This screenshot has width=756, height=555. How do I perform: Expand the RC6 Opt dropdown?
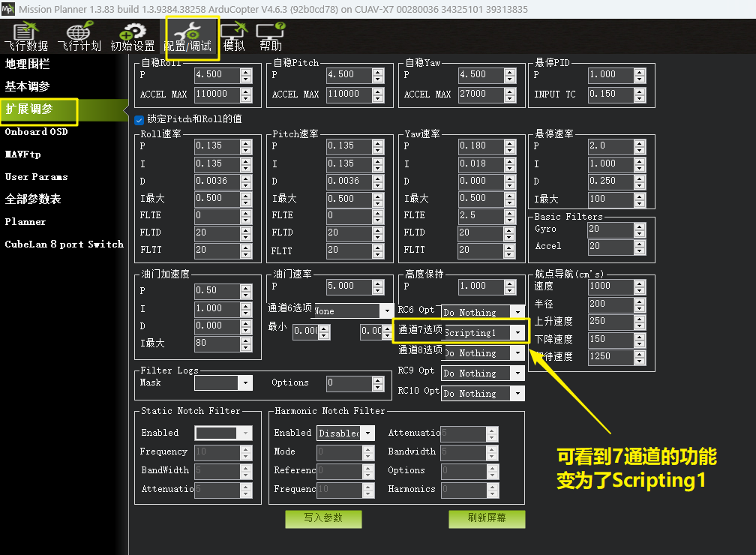pyautogui.click(x=517, y=312)
